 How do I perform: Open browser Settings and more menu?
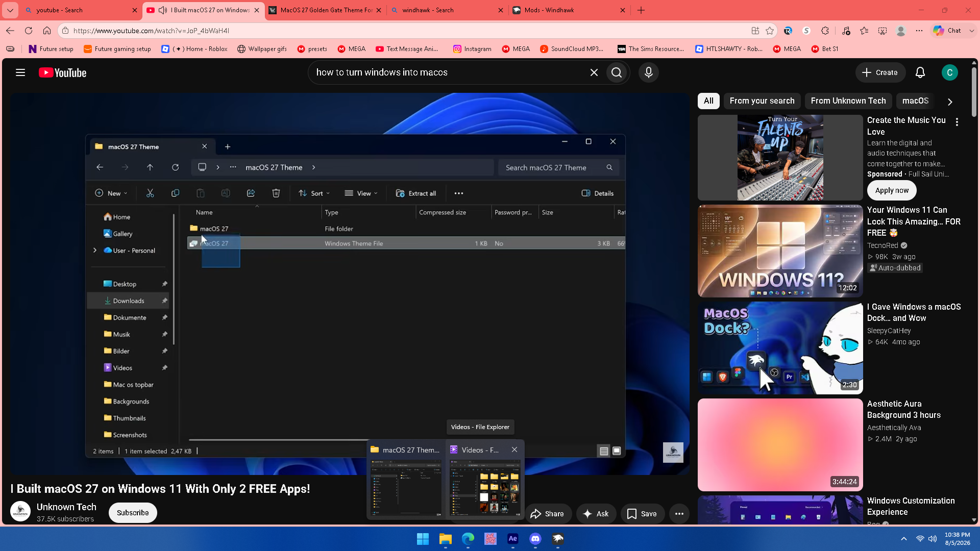(919, 31)
